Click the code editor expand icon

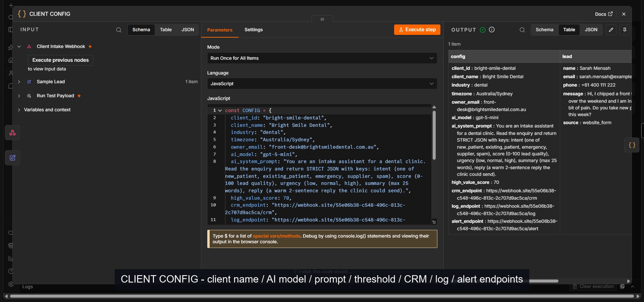[x=434, y=222]
